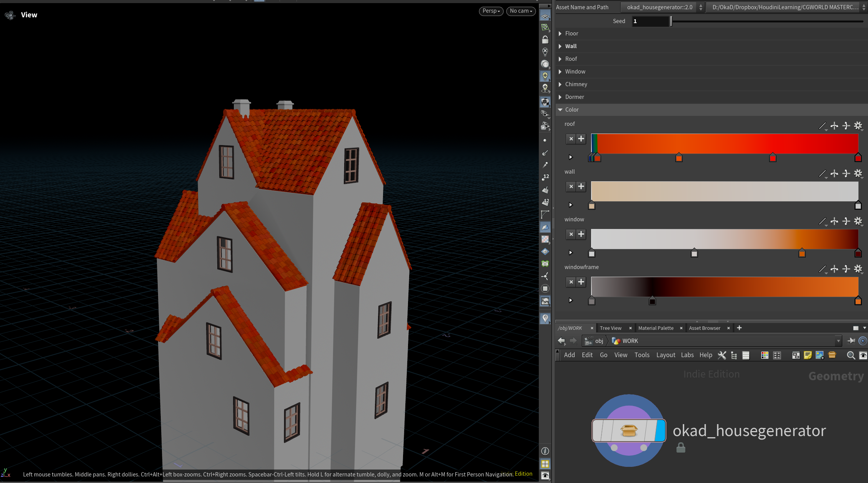Click the network search magnifier icon
This screenshot has width=868, height=483.
pyautogui.click(x=851, y=355)
